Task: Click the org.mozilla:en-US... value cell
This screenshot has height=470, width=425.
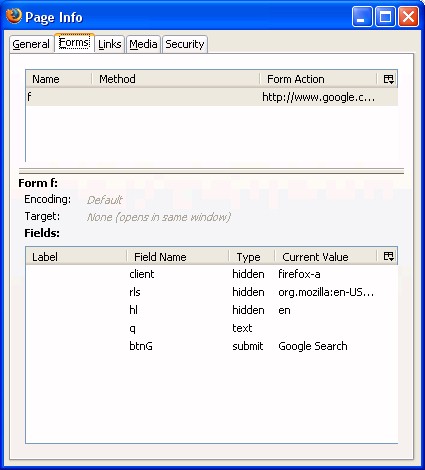Action: [326, 292]
